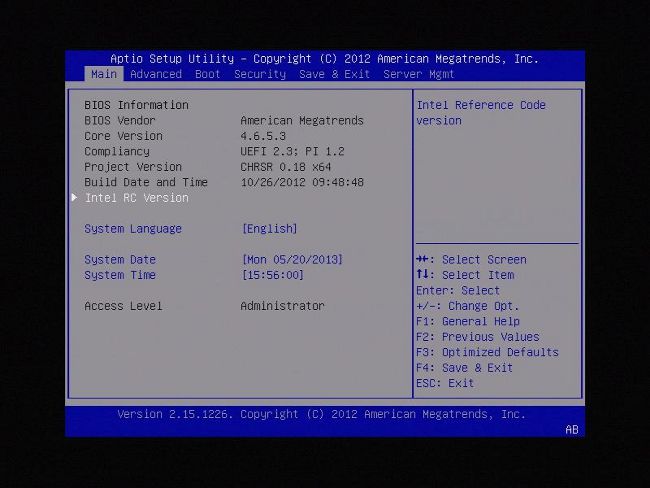Screen dimensions: 650x488
Task: Click the F3: Optimized Defaults hint
Action: (x=488, y=352)
